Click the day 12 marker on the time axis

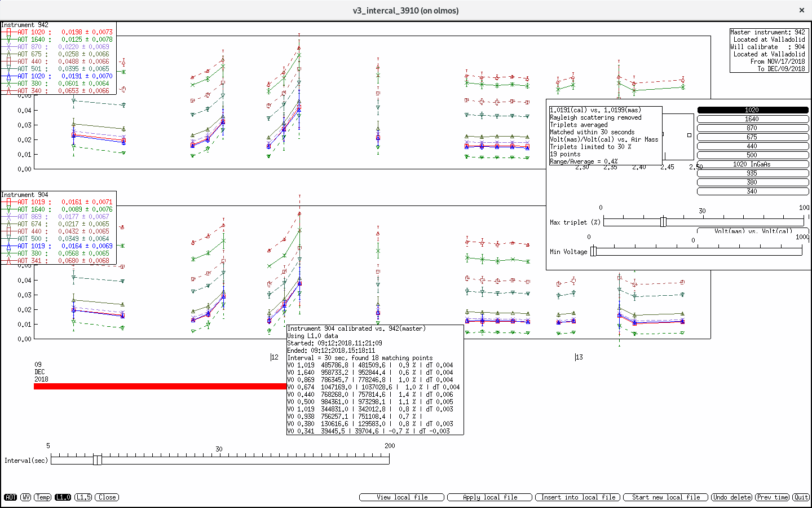click(275, 357)
